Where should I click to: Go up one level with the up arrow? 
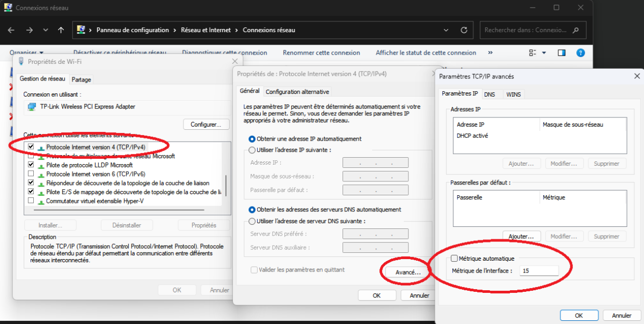(61, 30)
